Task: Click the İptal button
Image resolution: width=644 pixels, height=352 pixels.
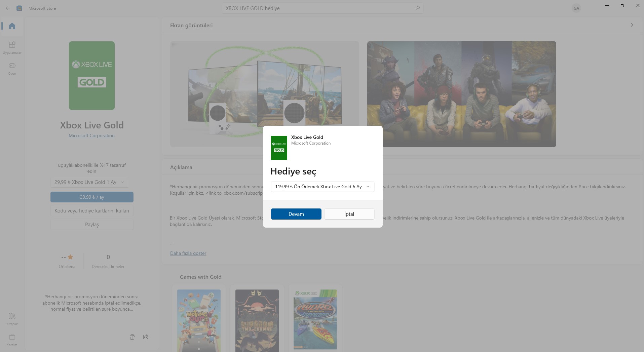Action: point(349,214)
